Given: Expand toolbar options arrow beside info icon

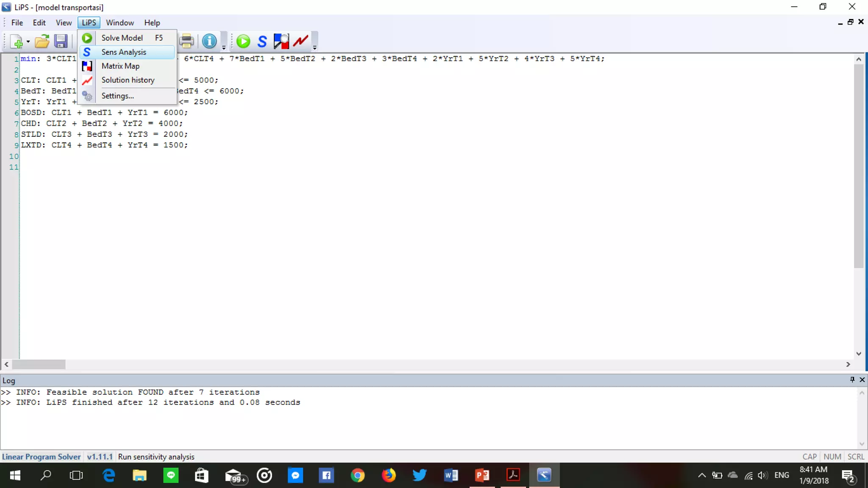Looking at the screenshot, I should coord(224,47).
